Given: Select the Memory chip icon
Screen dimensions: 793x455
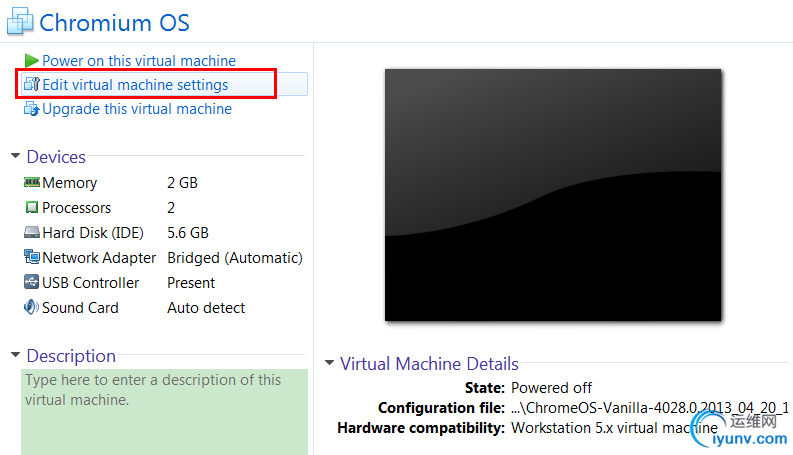Looking at the screenshot, I should 32,183.
